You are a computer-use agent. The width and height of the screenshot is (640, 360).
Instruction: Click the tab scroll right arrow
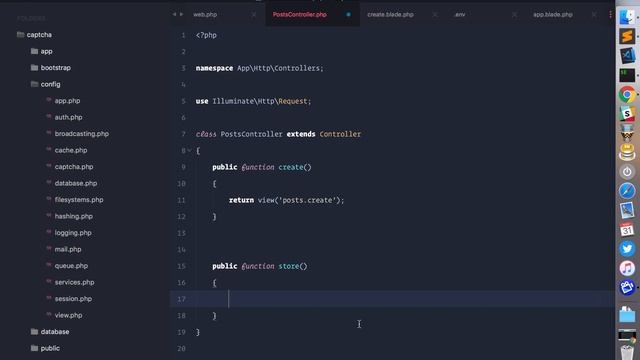point(181,14)
